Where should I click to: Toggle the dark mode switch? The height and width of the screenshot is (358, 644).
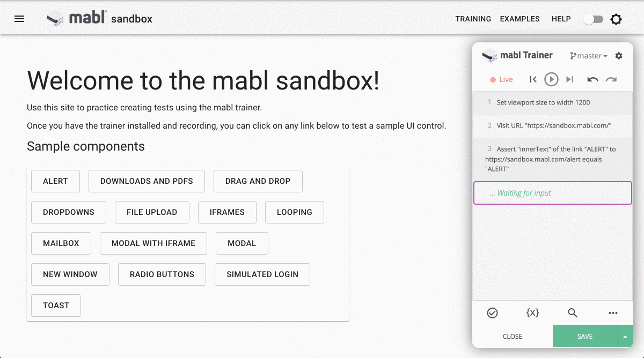(593, 19)
